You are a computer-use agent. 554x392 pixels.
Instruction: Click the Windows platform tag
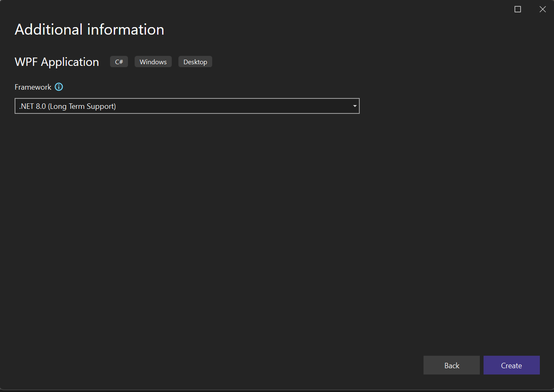point(153,61)
